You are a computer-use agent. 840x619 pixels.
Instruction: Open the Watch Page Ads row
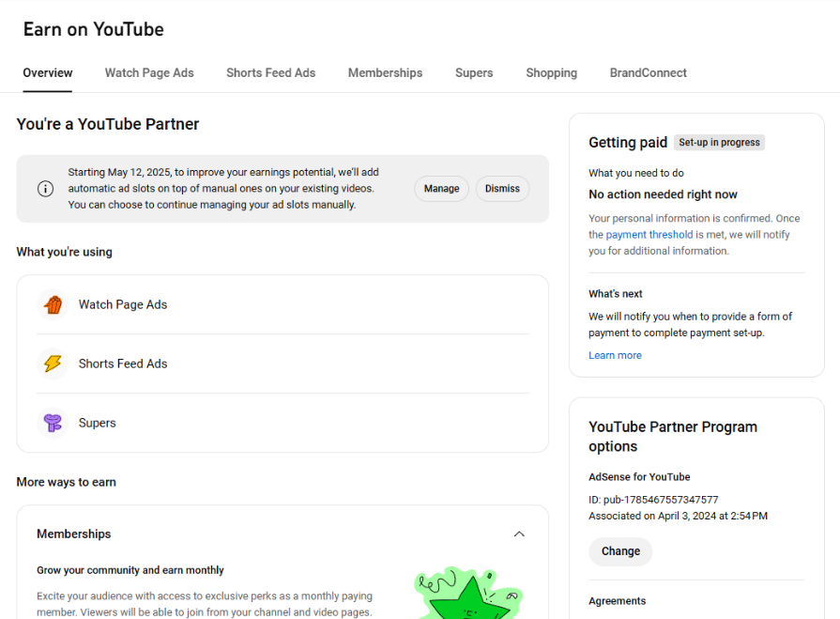[x=283, y=305]
